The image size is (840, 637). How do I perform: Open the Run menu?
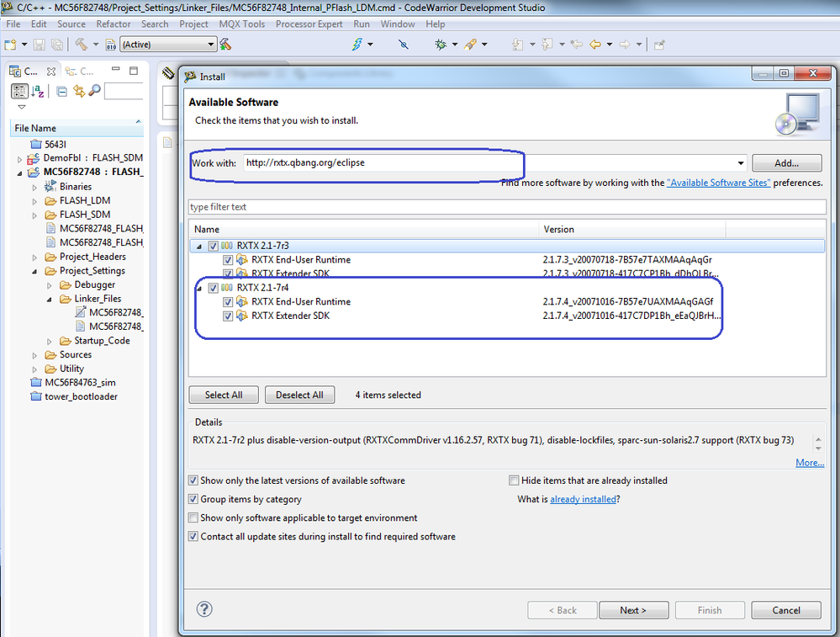point(362,24)
